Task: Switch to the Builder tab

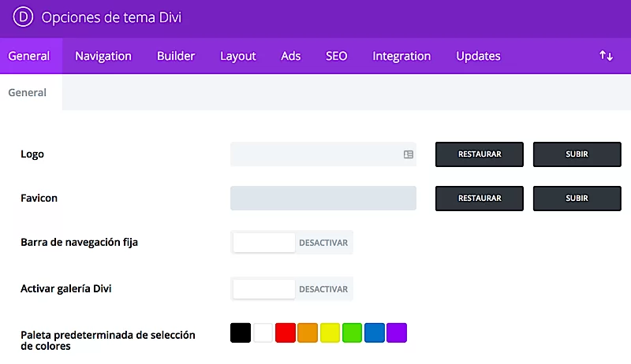Action: pos(176,56)
